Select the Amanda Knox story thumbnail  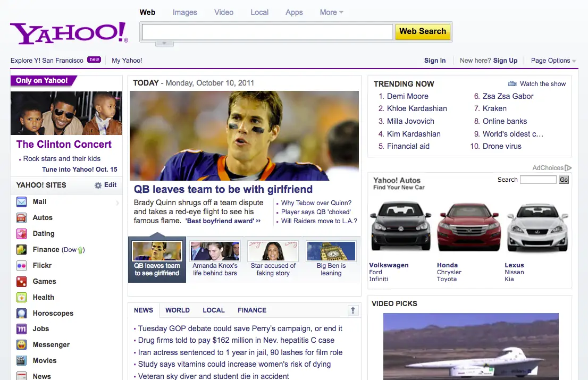click(215, 251)
